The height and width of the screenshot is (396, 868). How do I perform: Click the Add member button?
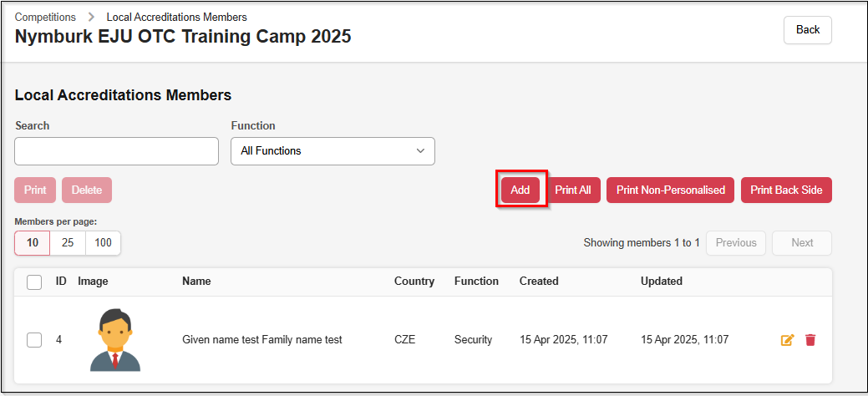tap(520, 190)
